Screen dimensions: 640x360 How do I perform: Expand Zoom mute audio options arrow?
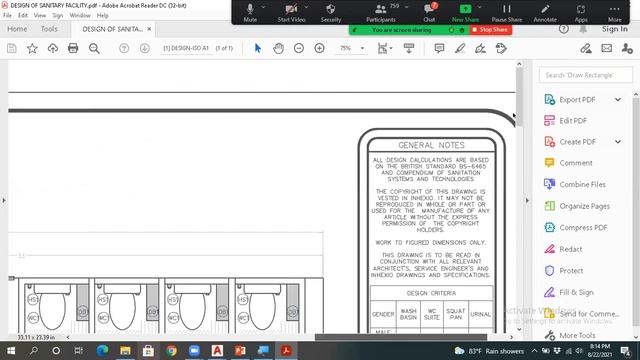[x=263, y=7]
